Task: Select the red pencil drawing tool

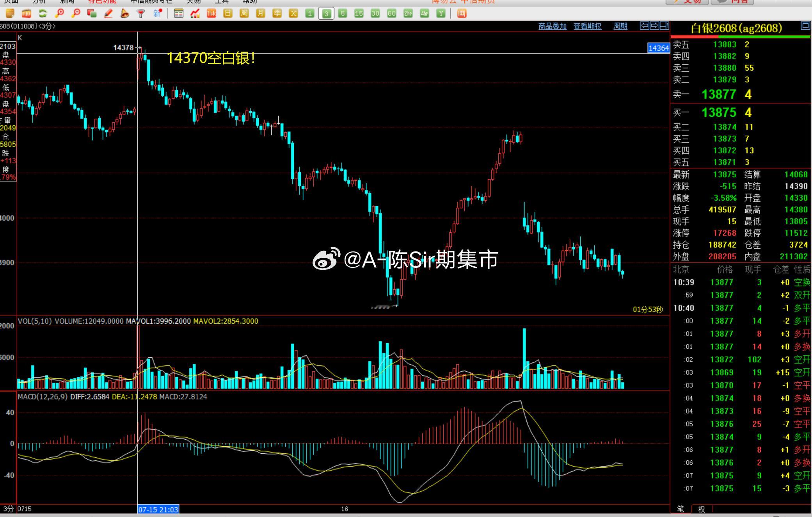Action: 108,14
